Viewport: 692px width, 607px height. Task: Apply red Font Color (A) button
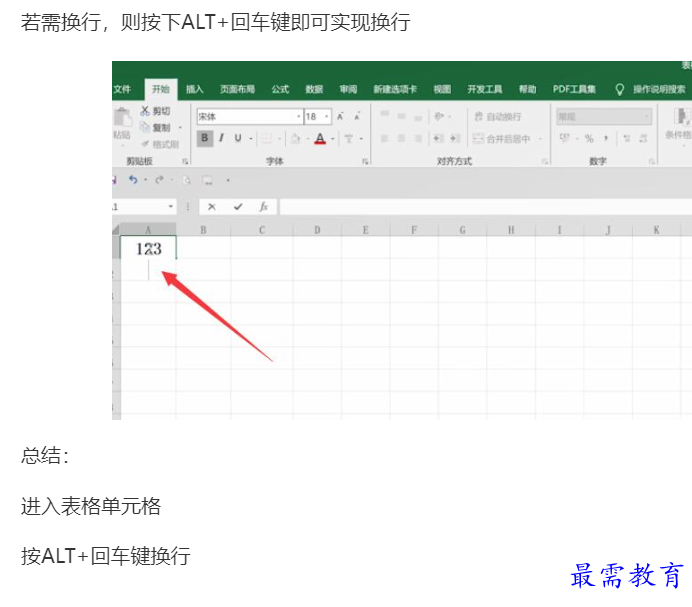(320, 139)
